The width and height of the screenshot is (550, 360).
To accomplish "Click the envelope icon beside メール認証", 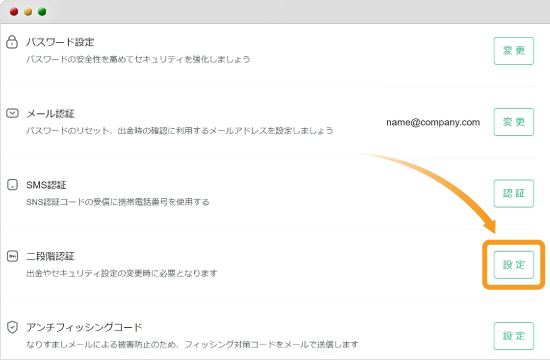I will [x=12, y=113].
